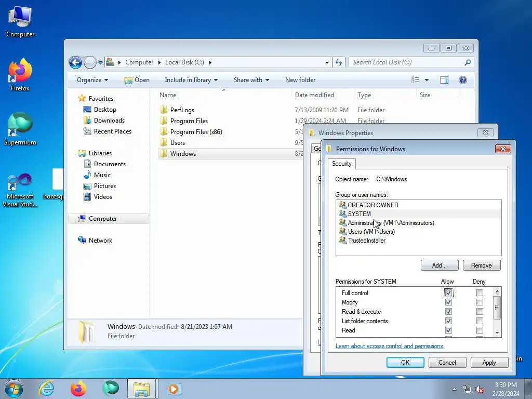Open the recent pages dropdown beside Forward

[100, 63]
